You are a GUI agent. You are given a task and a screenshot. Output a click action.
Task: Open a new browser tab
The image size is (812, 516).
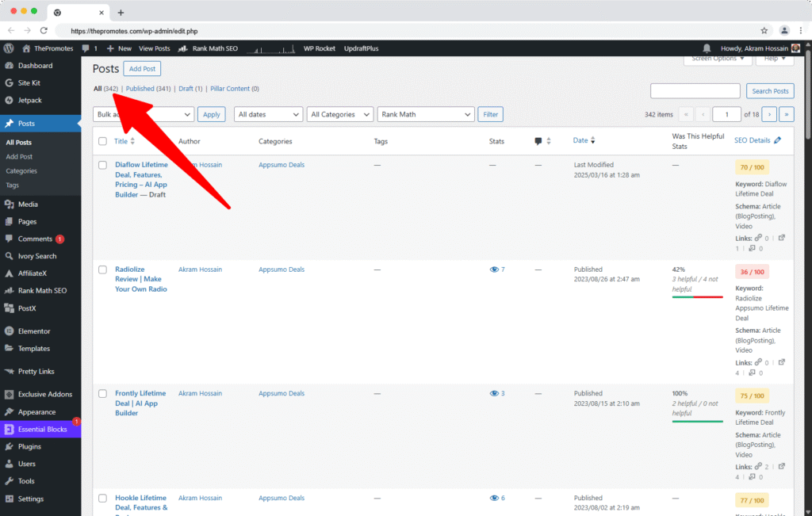[x=121, y=13]
